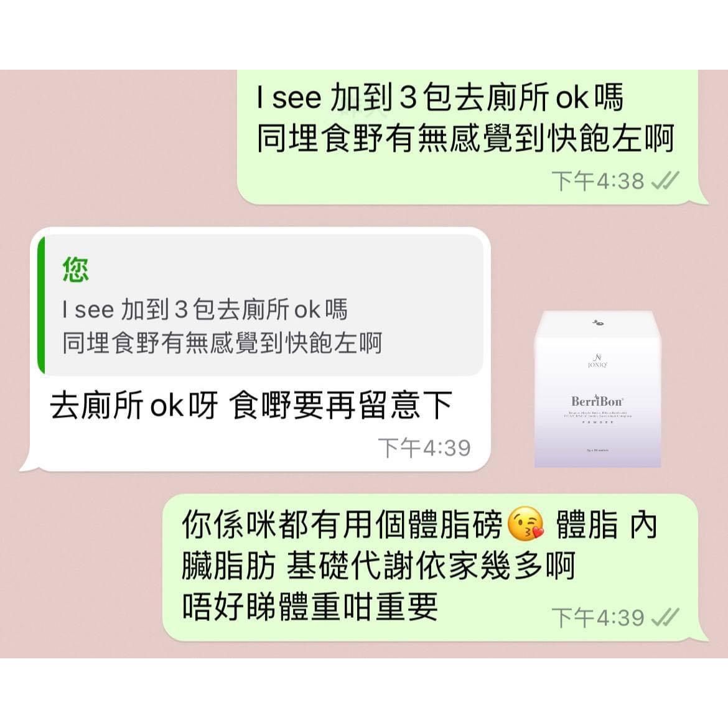Click the JONIQ logo on product box
The width and height of the screenshot is (728, 728).
(597, 362)
